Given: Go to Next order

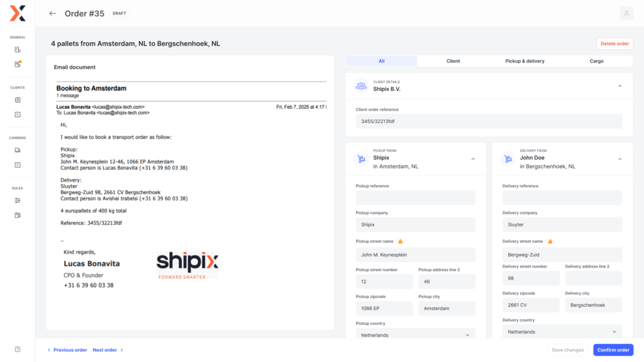Looking at the screenshot, I should click(x=108, y=350).
